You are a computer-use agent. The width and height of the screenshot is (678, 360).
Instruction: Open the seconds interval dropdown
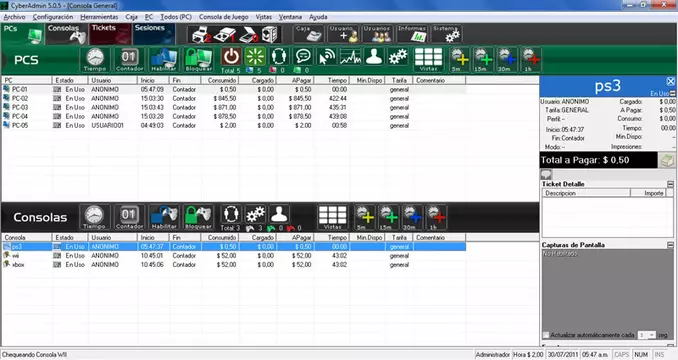pyautogui.click(x=647, y=335)
